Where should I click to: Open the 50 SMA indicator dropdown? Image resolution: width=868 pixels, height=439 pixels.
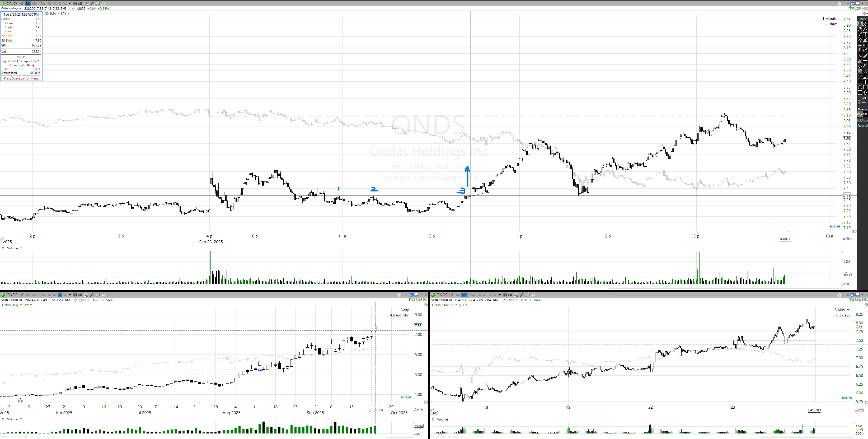pos(58,14)
